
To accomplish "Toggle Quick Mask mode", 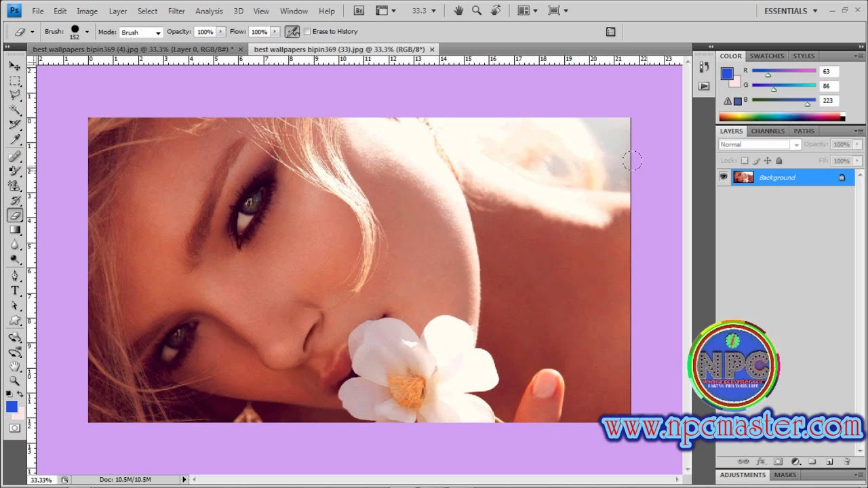I will click(14, 428).
